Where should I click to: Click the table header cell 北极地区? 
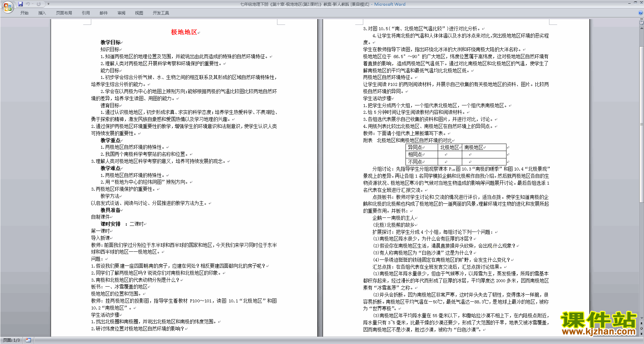coord(449,147)
